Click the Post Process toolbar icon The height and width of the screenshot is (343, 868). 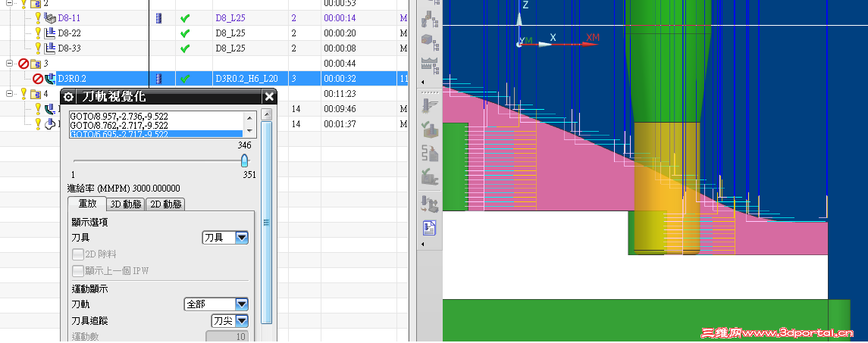[x=430, y=204]
